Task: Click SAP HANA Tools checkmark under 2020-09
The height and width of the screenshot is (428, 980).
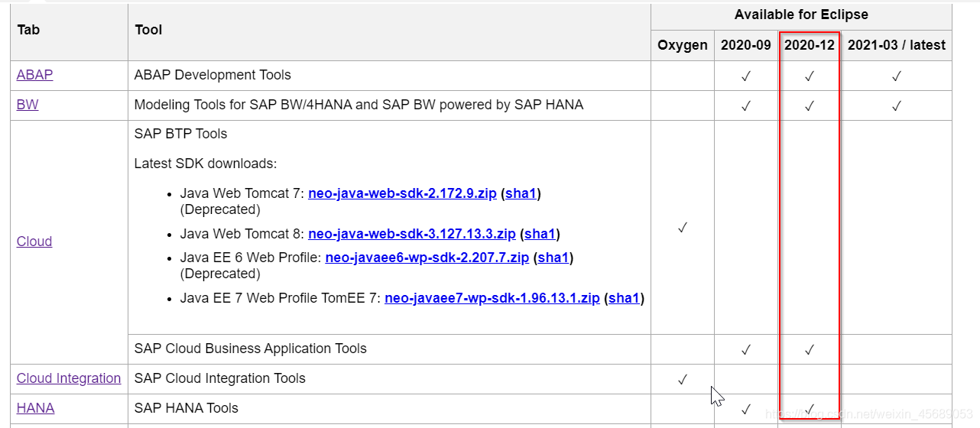Action: tap(746, 409)
